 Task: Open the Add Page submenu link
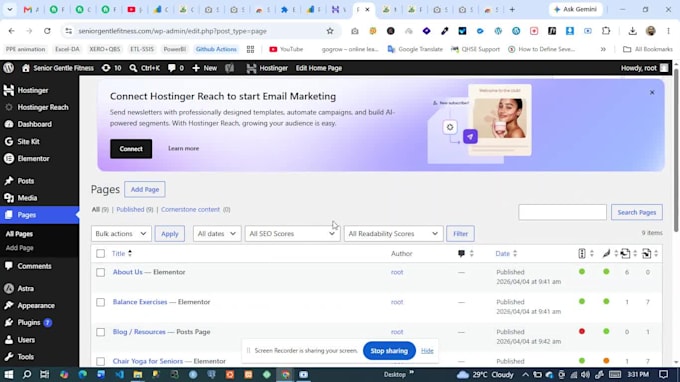tap(20, 248)
